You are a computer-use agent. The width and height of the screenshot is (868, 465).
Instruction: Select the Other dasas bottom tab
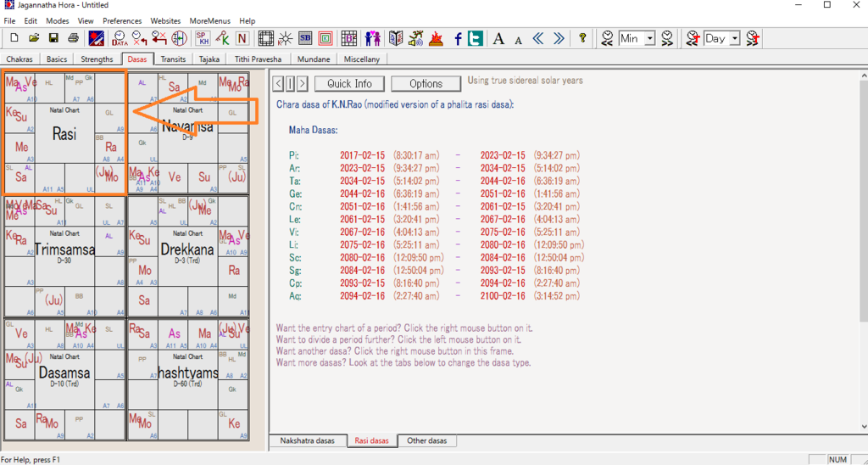coord(427,441)
